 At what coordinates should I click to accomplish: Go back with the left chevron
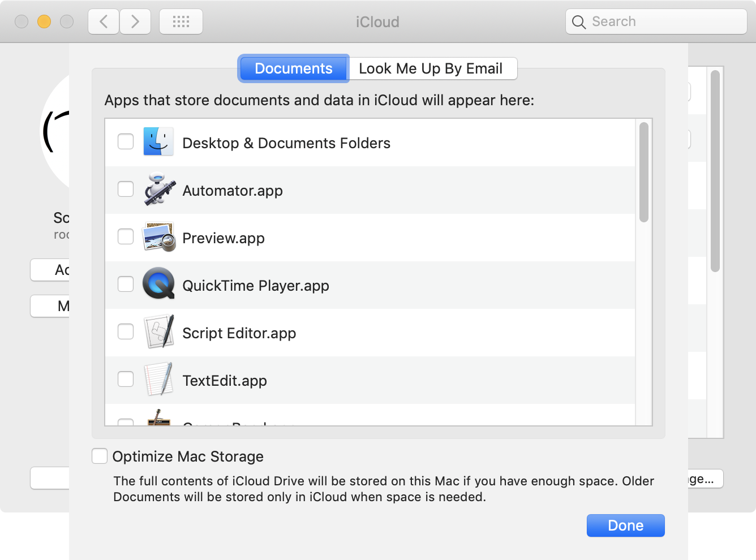[104, 21]
